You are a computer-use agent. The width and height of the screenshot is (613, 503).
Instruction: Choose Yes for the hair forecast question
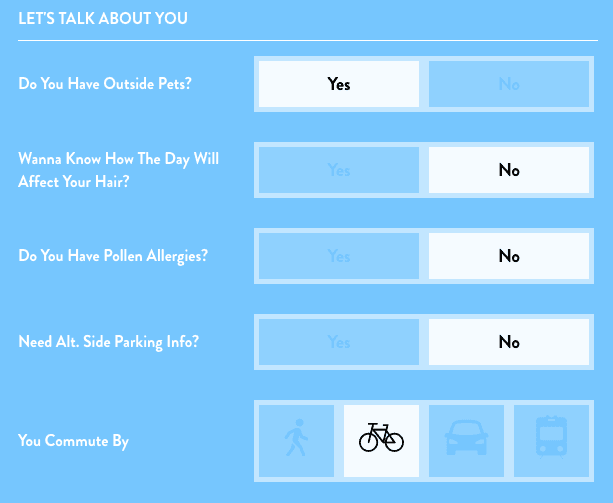339,170
